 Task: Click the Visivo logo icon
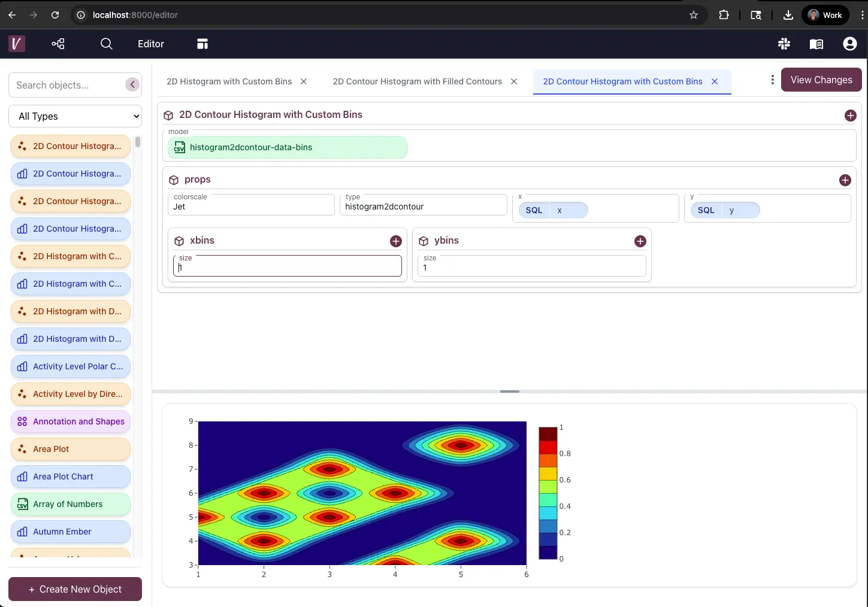(17, 44)
